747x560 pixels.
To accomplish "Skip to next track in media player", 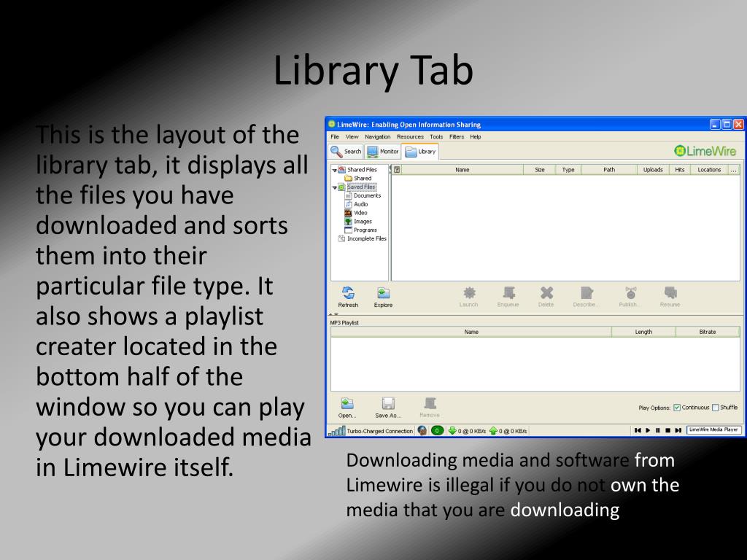I will point(678,430).
